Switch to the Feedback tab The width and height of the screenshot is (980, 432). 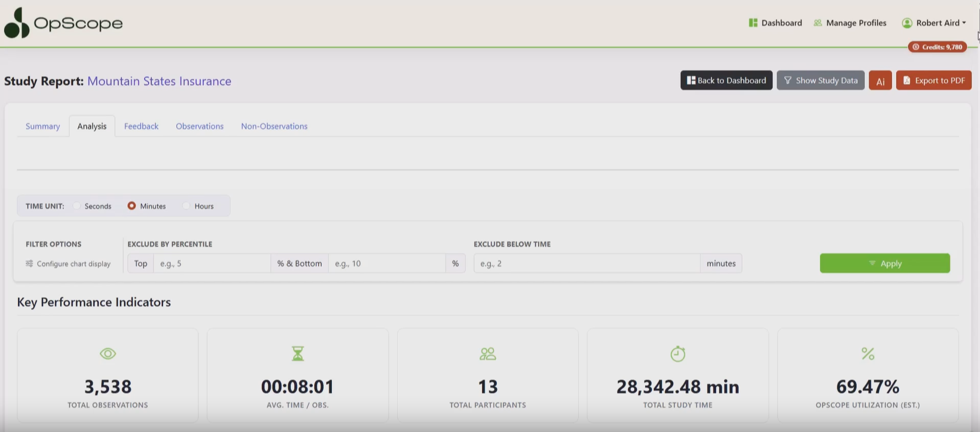tap(141, 126)
